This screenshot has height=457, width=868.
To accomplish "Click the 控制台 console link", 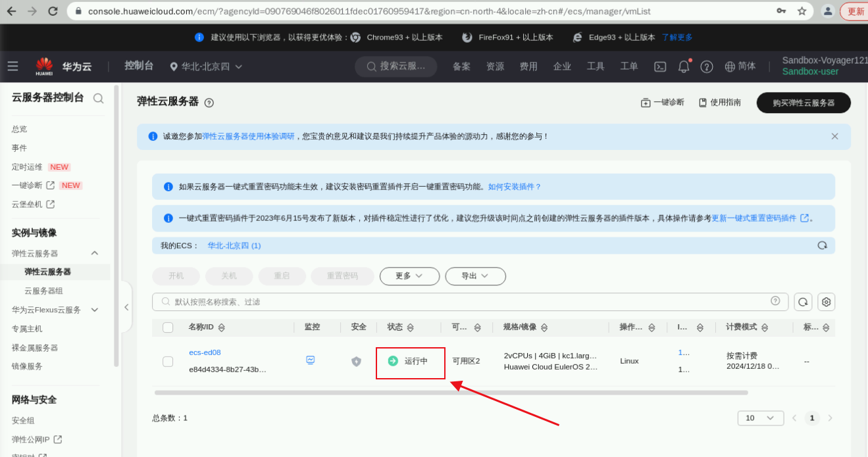I will point(139,66).
